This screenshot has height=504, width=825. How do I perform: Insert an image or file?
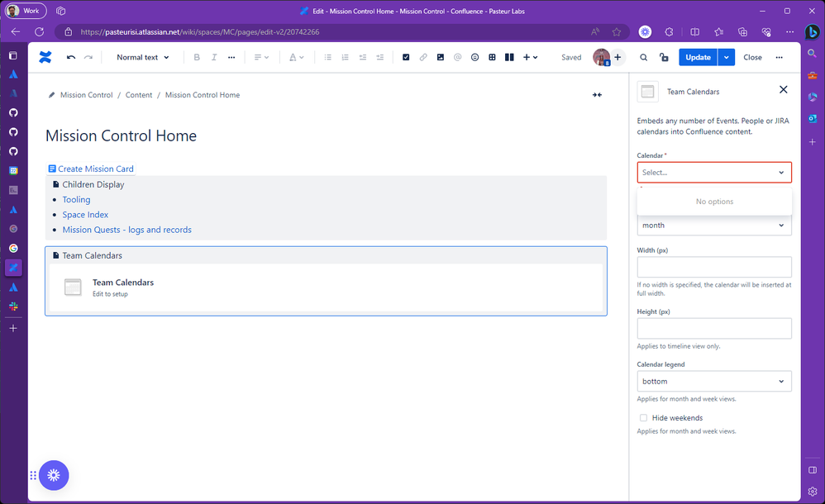pyautogui.click(x=441, y=57)
